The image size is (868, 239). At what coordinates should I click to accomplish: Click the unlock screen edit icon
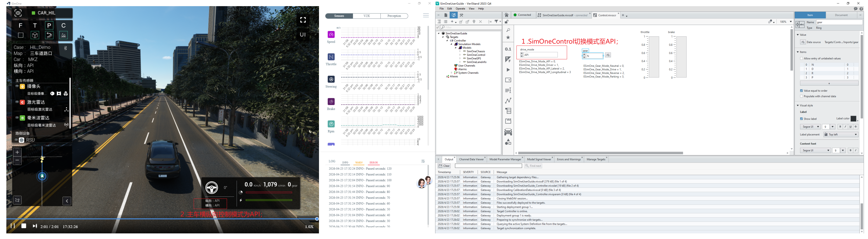tap(507, 22)
